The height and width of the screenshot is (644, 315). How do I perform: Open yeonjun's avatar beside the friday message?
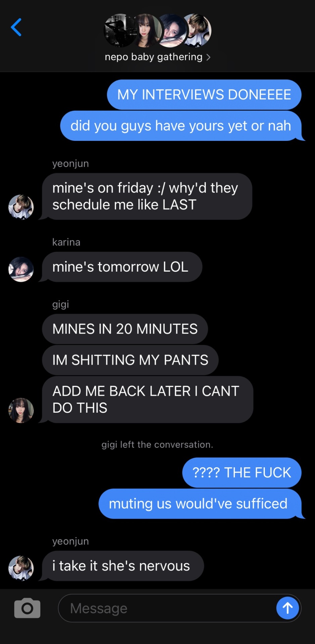pyautogui.click(x=21, y=207)
